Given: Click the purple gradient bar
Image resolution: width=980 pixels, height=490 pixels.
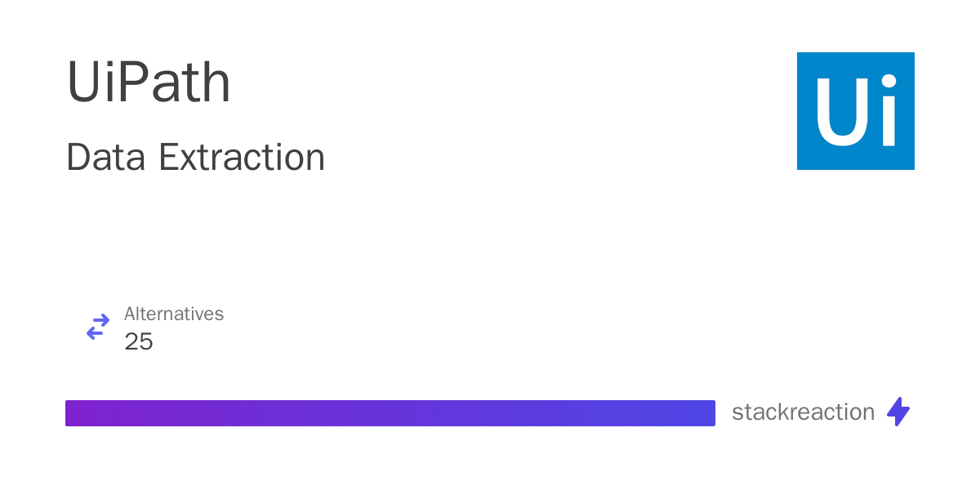Looking at the screenshot, I should [390, 413].
